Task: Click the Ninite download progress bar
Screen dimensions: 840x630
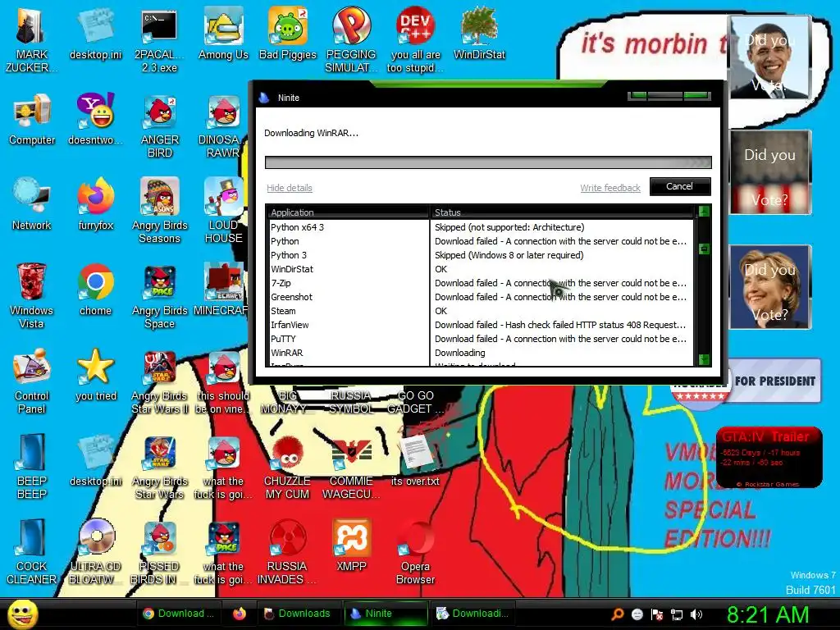Action: (488, 163)
